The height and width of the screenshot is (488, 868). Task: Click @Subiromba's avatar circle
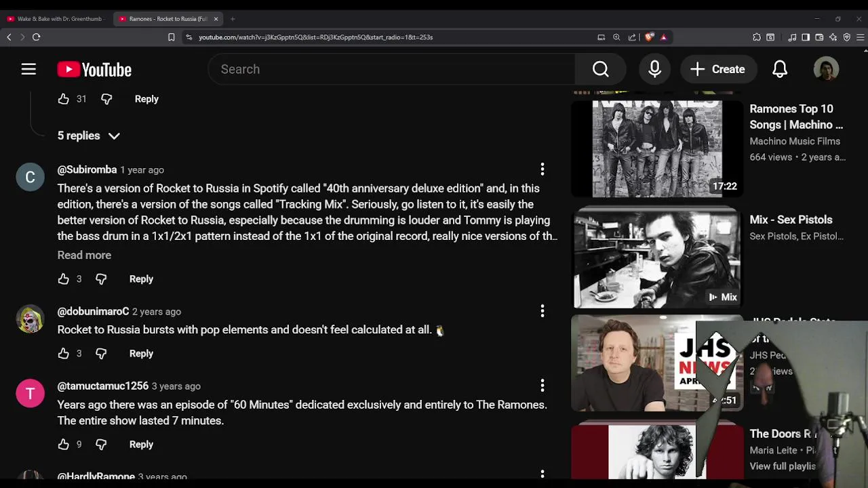pyautogui.click(x=30, y=177)
